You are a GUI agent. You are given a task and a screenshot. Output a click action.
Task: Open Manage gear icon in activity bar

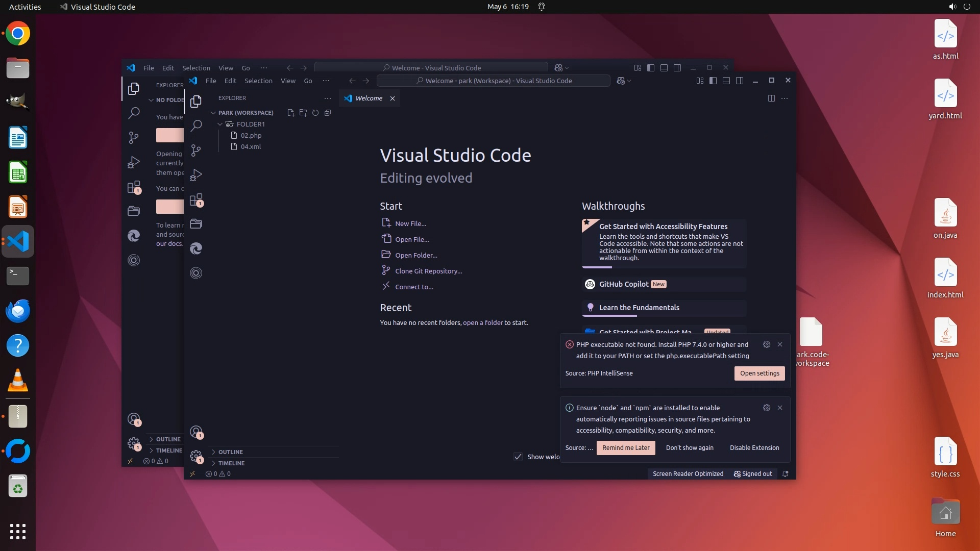(196, 456)
